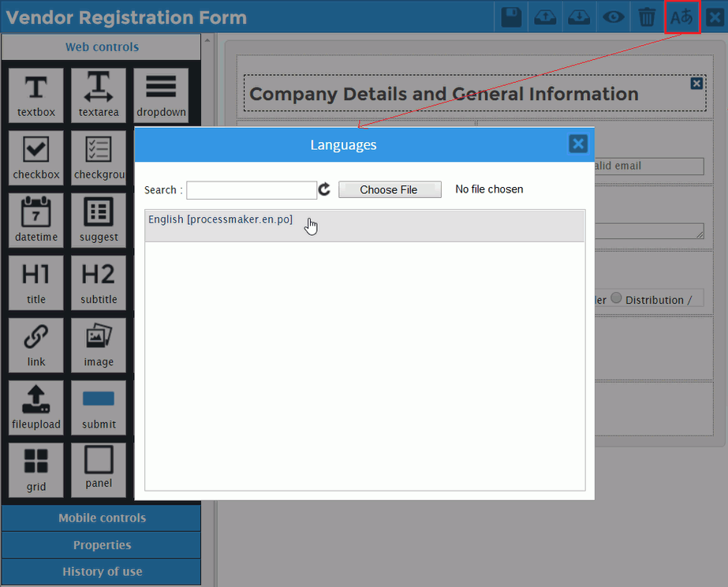Click the language Search input field
The height and width of the screenshot is (587, 728).
(251, 190)
